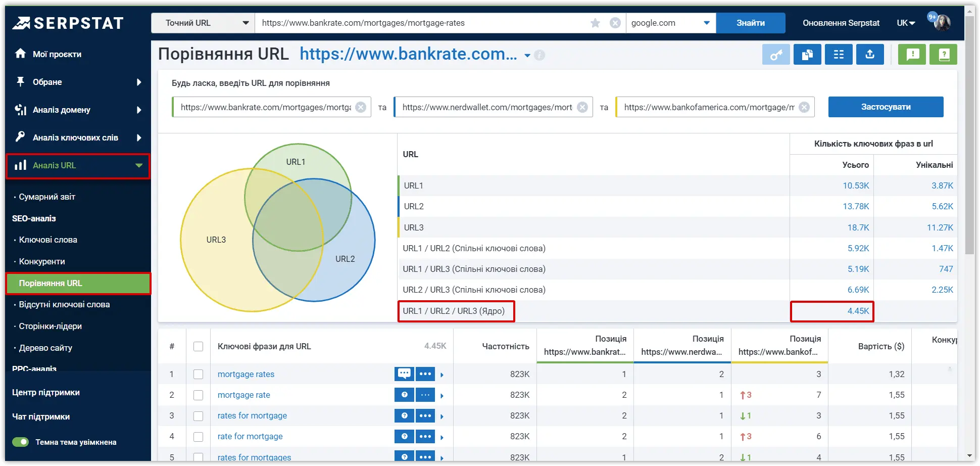The image size is (980, 466).
Task: Click the copy documents icon button
Action: (807, 55)
